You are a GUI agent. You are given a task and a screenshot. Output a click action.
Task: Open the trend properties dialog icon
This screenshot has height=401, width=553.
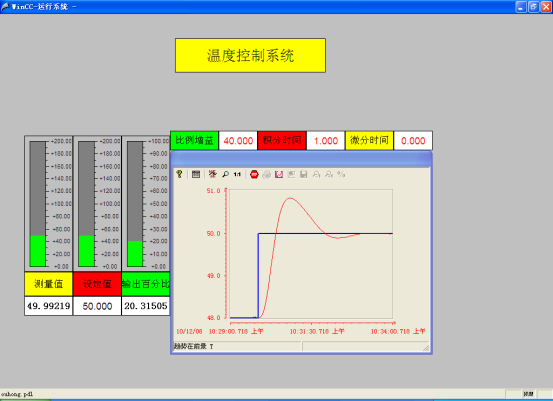tap(196, 174)
